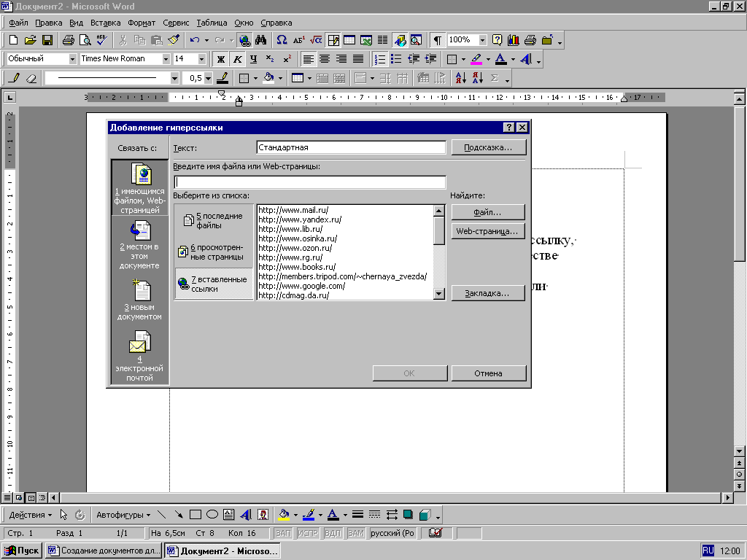Click the Print icon in the toolbar
The height and width of the screenshot is (560, 747).
69,40
